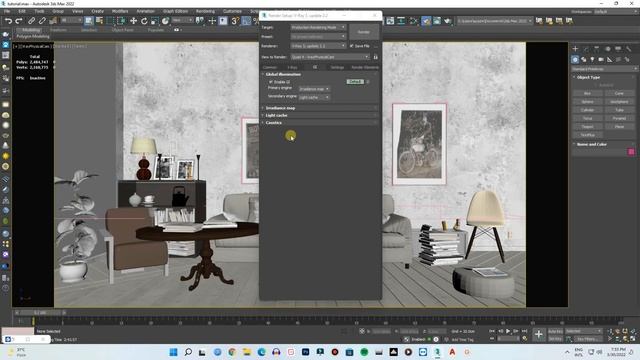Create a Box primitive
640x360 pixels.
[x=587, y=93]
